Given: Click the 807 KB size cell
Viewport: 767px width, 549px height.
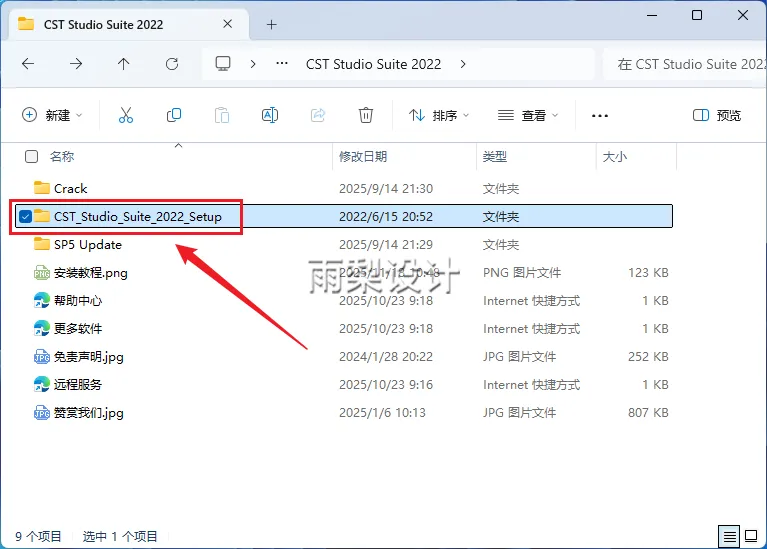Looking at the screenshot, I should [648, 413].
